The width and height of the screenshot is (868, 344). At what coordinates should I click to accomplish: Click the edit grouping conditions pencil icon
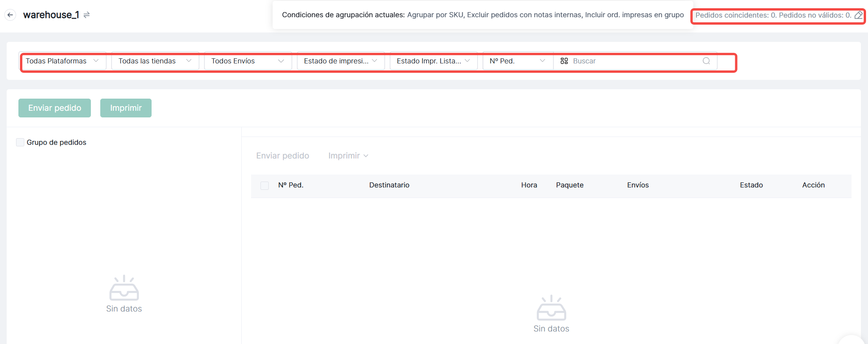858,15
